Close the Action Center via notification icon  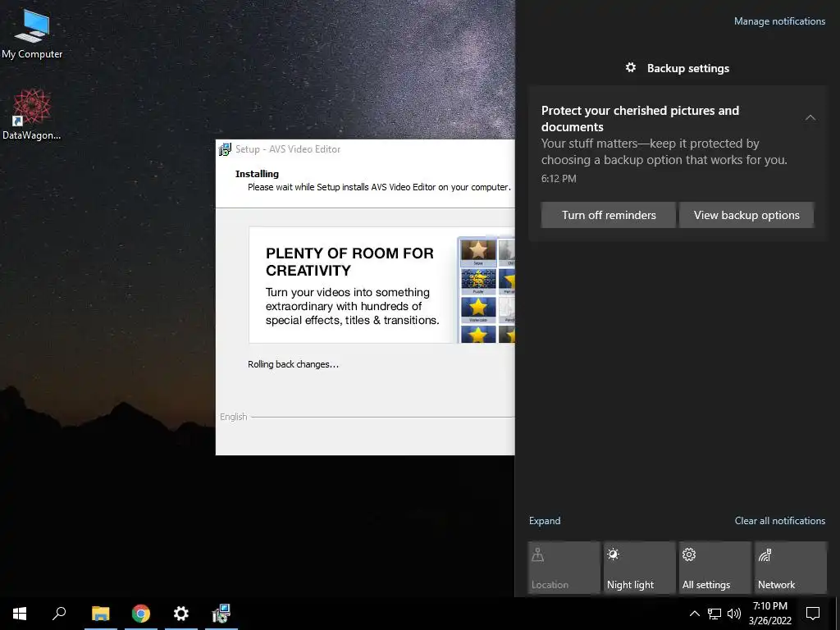(x=813, y=614)
